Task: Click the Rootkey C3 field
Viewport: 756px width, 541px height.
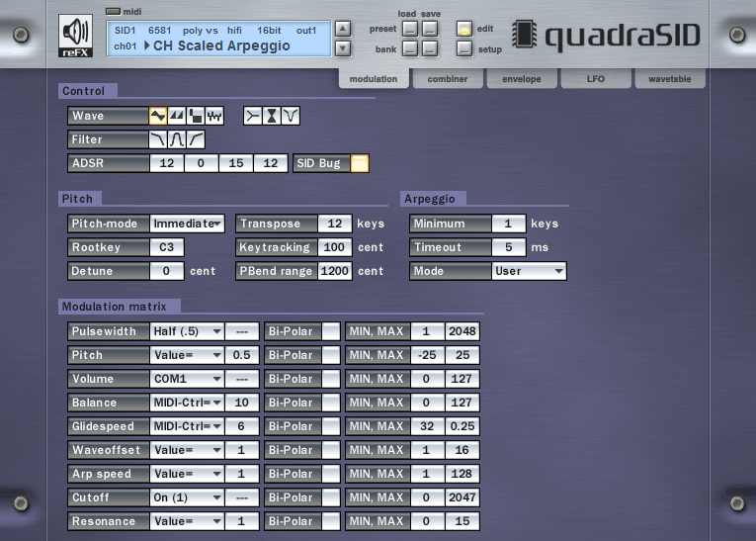Action: point(166,247)
